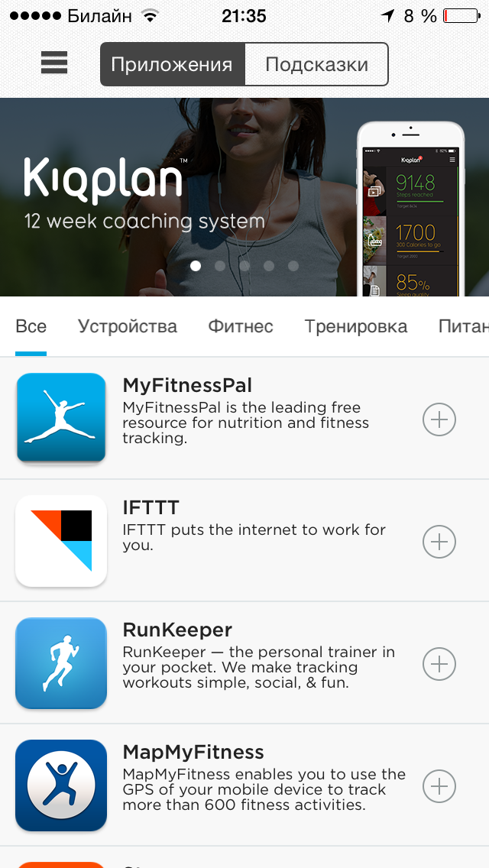Tap the IFTTT app icon
The width and height of the screenshot is (489, 868).
pos(61,541)
